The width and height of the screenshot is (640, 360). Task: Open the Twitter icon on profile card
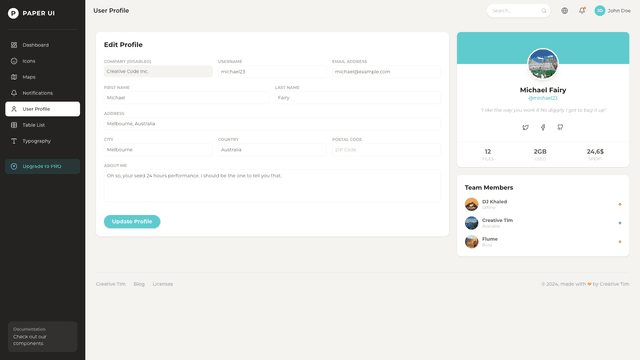526,127
